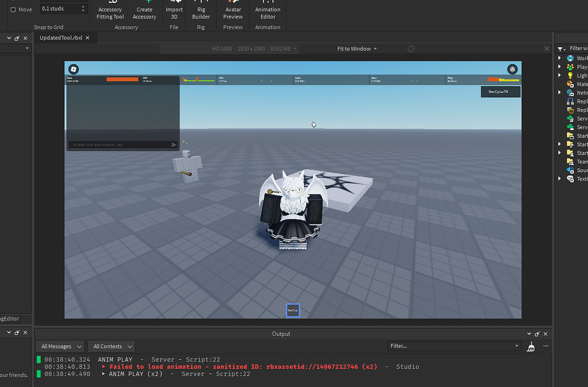The height and width of the screenshot is (387, 588).
Task: Expand the Workspace tree item
Action: pyautogui.click(x=560, y=57)
